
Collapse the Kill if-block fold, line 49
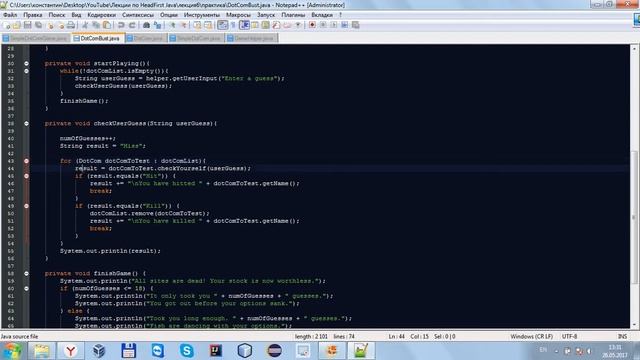26,206
